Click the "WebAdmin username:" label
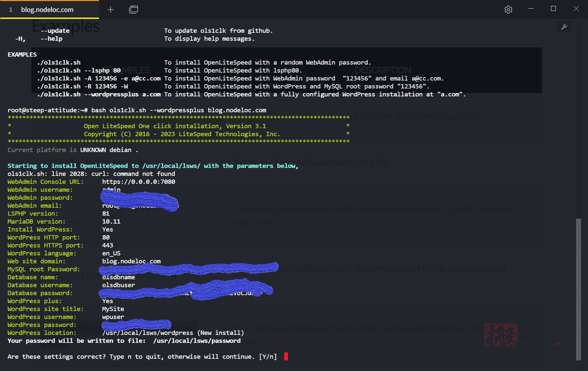Viewport: 588px width, 371px height. 40,189
